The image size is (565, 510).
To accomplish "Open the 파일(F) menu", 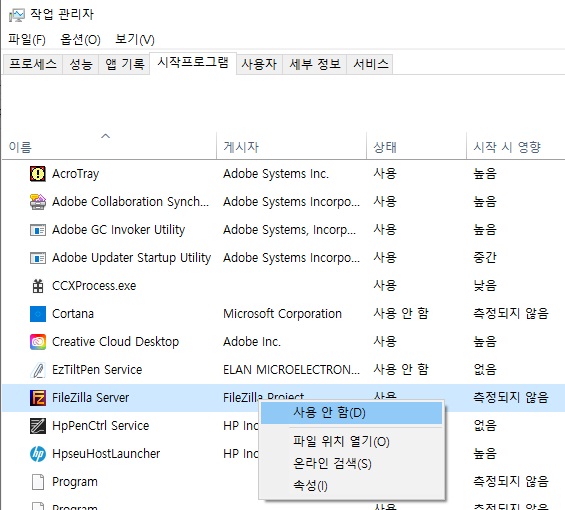I will pyautogui.click(x=27, y=39).
